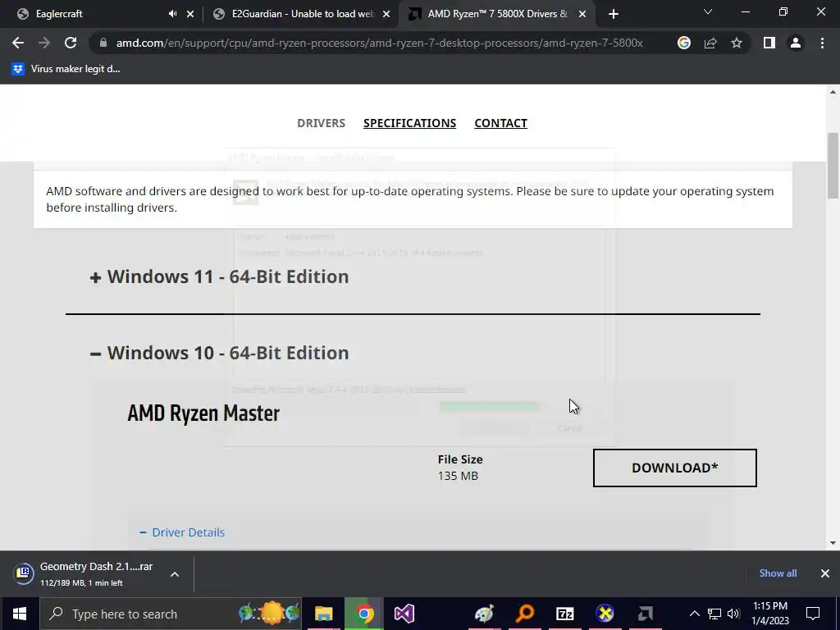Open a new browser tab
The width and height of the screenshot is (840, 630).
(x=614, y=14)
